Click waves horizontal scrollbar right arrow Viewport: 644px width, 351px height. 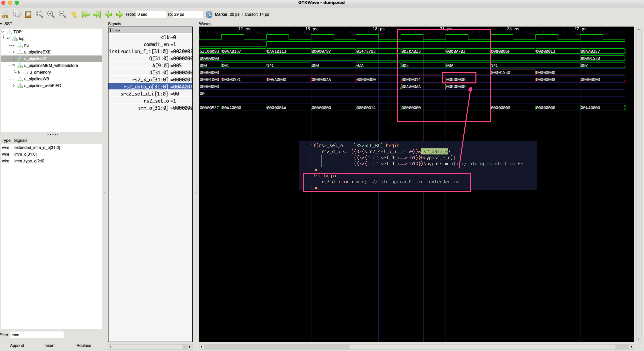coord(632,347)
